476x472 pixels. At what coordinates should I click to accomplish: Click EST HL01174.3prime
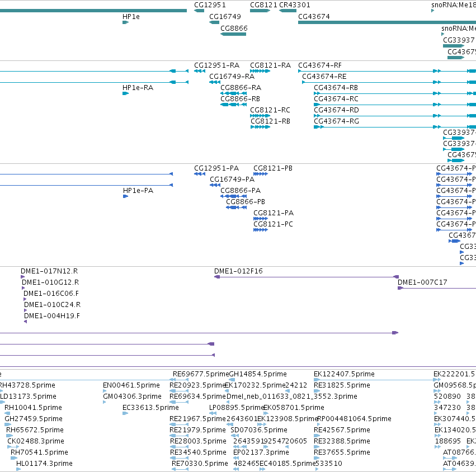(44, 464)
